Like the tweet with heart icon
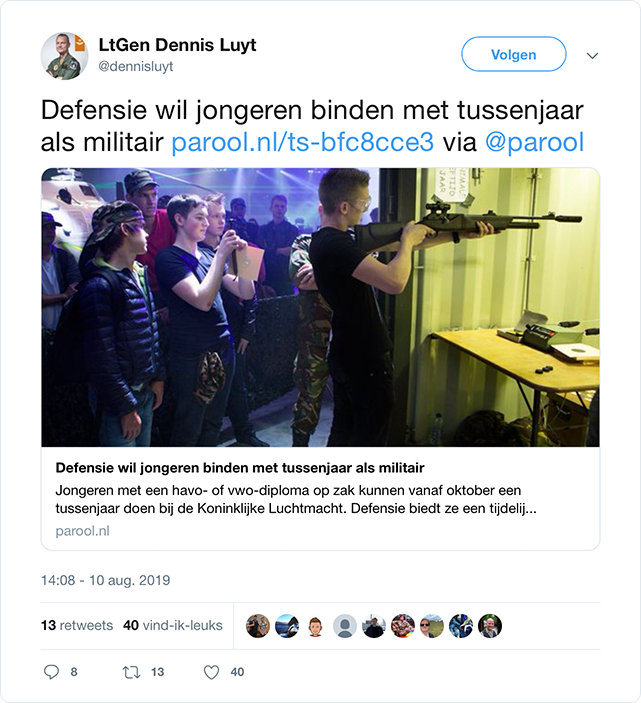The height and width of the screenshot is (703, 641). click(x=211, y=672)
